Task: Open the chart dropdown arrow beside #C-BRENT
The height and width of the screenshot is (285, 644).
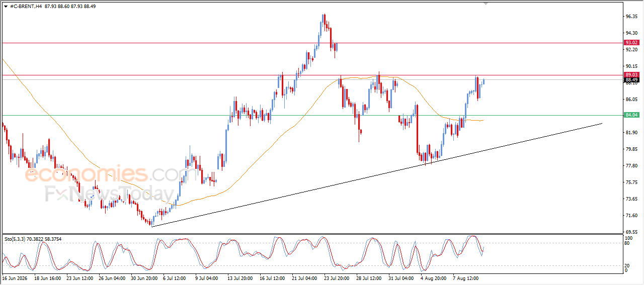Action: click(x=6, y=6)
